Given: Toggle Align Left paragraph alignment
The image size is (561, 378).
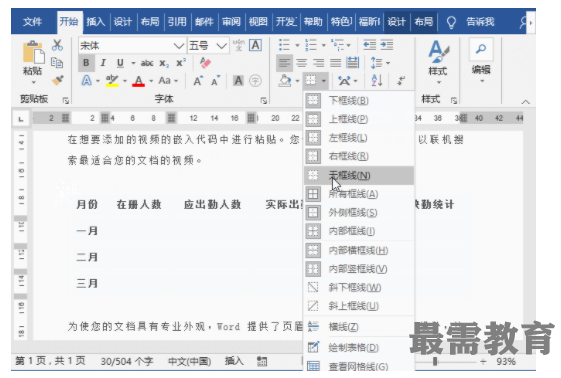Looking at the screenshot, I should point(284,63).
